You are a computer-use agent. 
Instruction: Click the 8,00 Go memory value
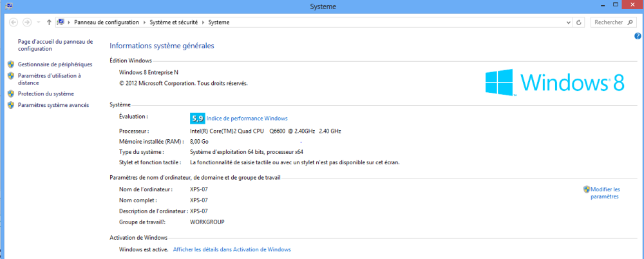click(x=199, y=142)
